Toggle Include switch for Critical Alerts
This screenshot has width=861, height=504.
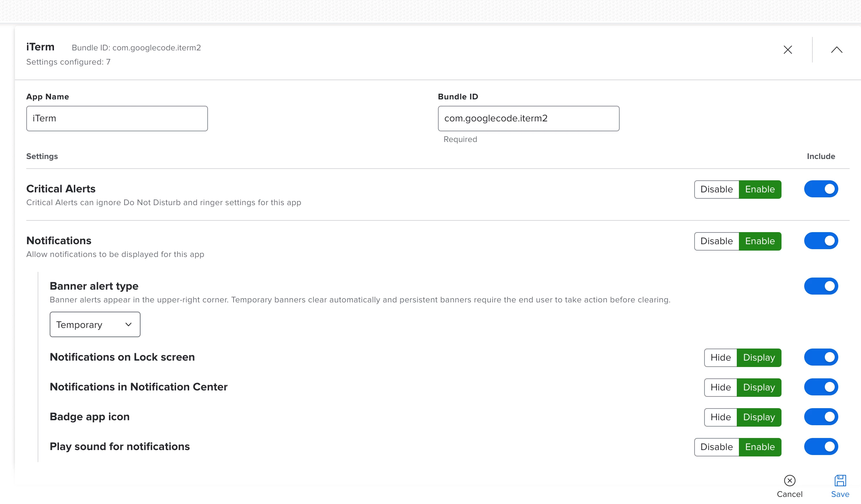point(821,189)
